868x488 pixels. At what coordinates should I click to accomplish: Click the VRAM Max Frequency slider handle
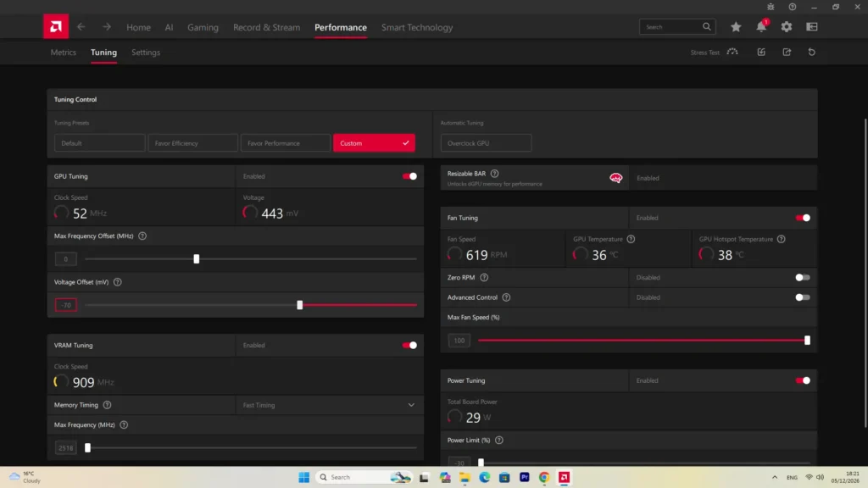(x=87, y=447)
